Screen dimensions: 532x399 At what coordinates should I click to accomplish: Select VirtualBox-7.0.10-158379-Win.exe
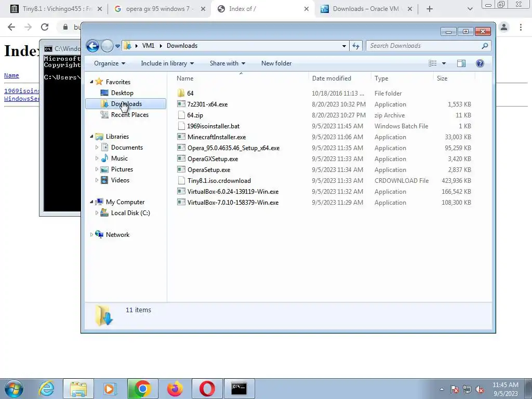click(233, 203)
